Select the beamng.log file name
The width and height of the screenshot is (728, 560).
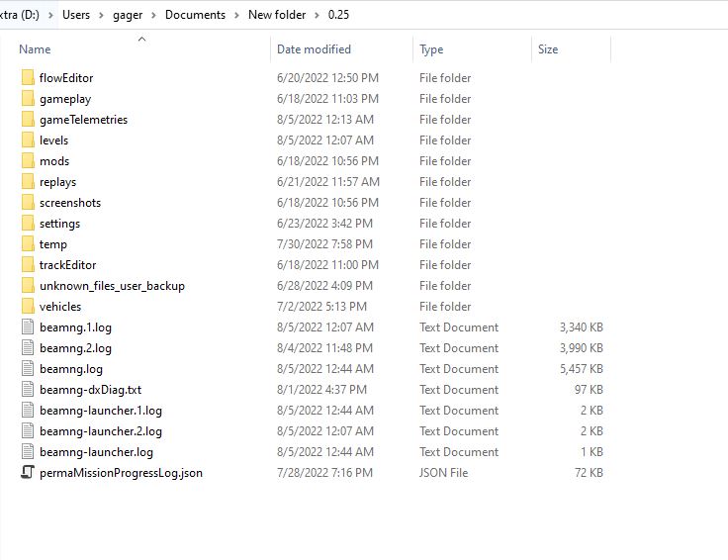coord(71,369)
